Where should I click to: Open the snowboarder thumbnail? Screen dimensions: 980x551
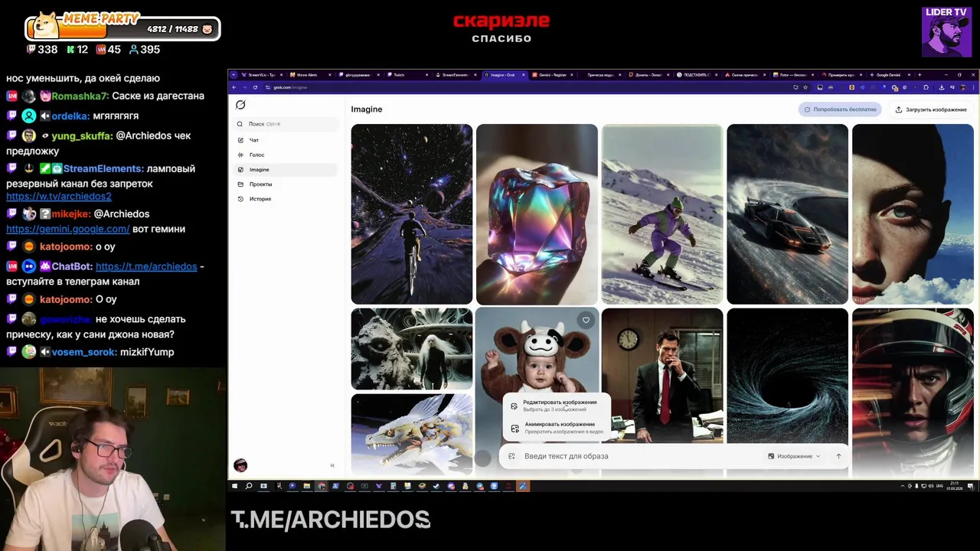(662, 214)
